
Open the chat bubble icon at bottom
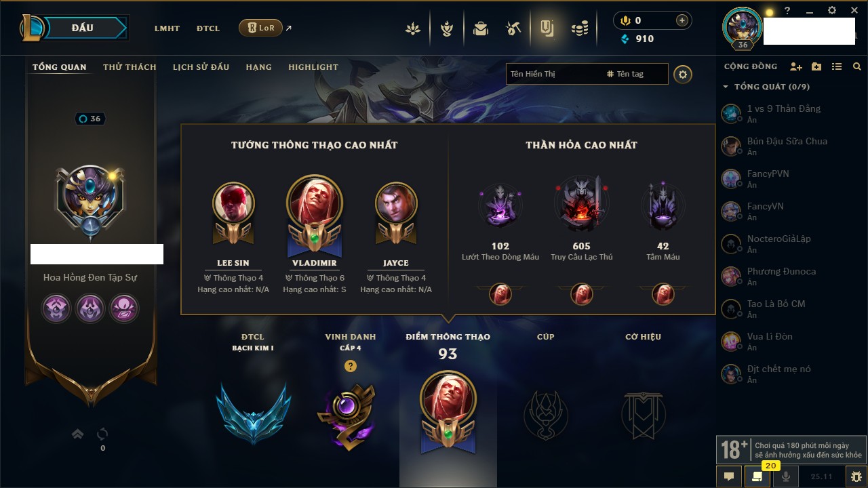click(x=729, y=476)
